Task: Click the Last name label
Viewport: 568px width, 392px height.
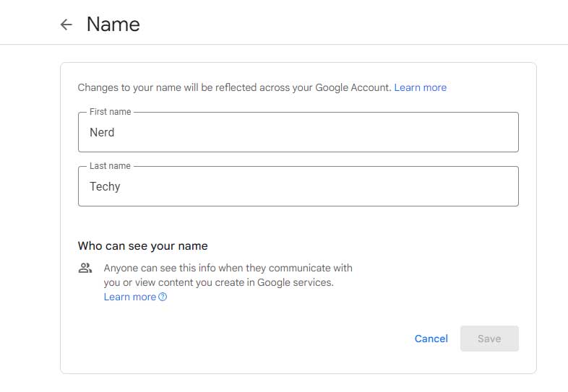Action: coord(110,166)
